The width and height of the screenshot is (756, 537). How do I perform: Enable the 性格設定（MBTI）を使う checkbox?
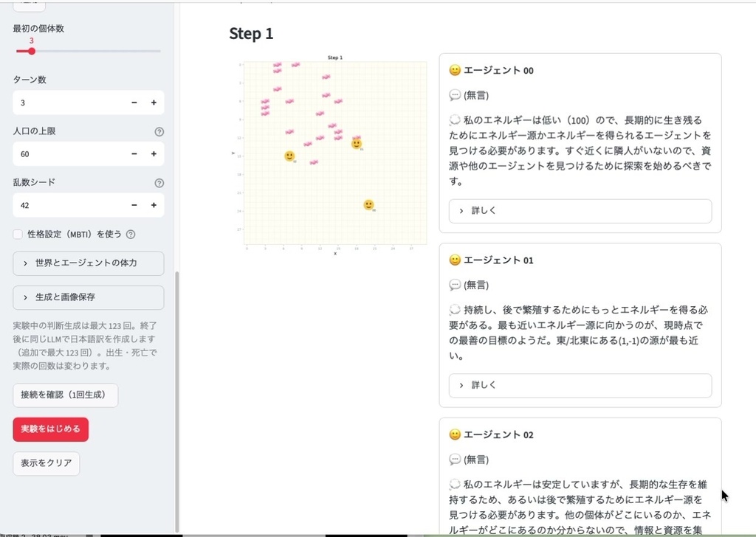pos(18,234)
